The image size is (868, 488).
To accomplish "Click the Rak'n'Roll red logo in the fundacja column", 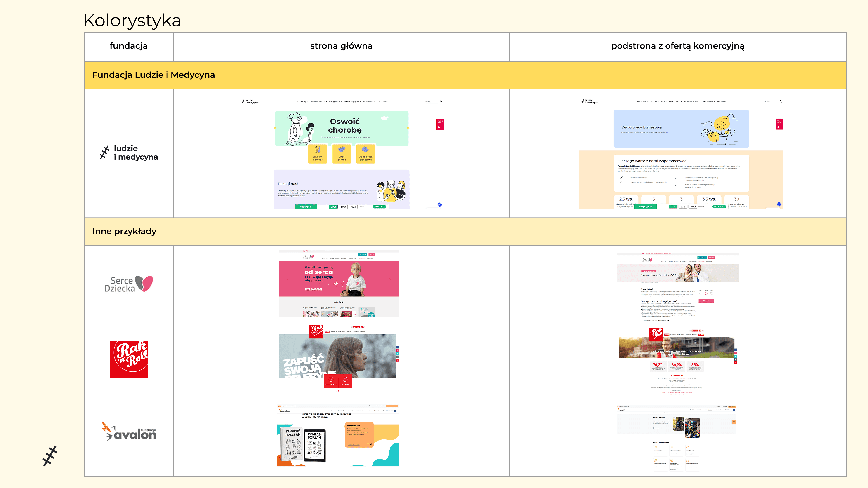I will (x=129, y=359).
